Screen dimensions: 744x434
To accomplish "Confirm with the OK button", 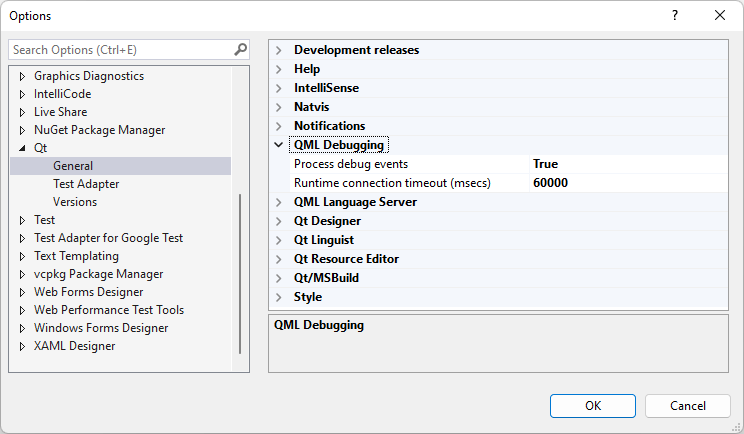I will click(x=593, y=406).
